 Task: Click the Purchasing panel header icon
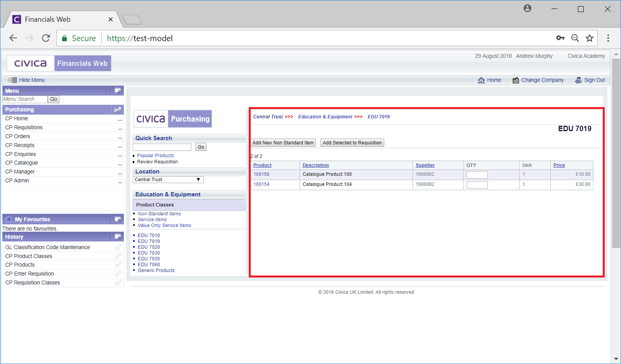pos(118,110)
